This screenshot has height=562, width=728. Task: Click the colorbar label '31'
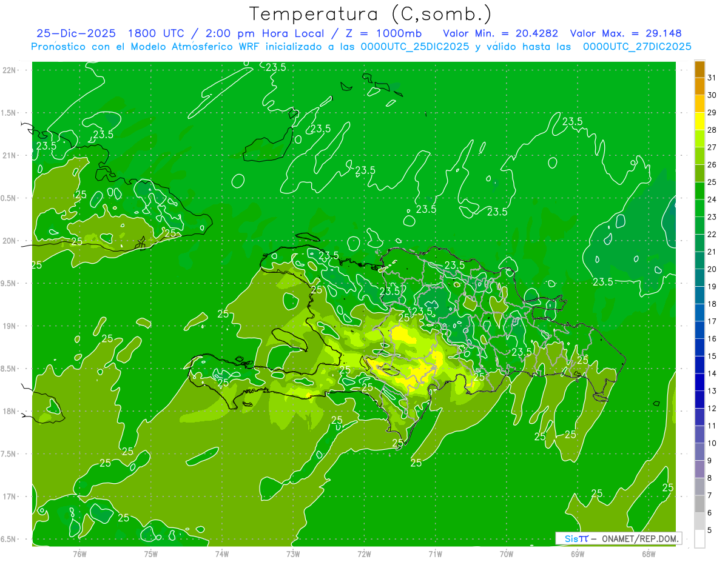coord(712,78)
